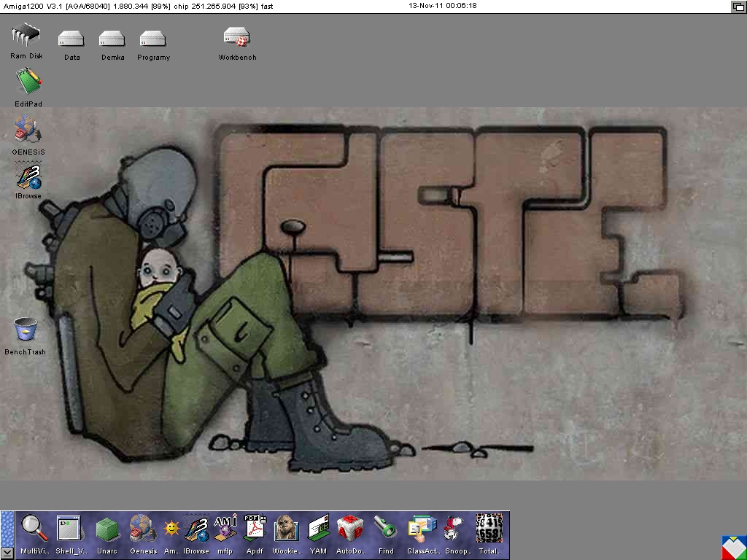Launch MultiView magnifier in the dock
The image size is (747, 560).
pos(34,529)
